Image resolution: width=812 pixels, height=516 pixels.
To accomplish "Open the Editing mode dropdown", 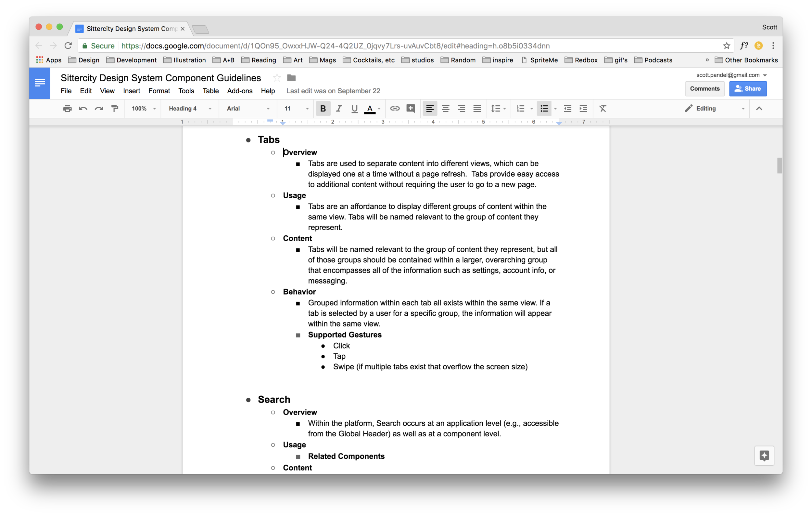I will (x=714, y=108).
